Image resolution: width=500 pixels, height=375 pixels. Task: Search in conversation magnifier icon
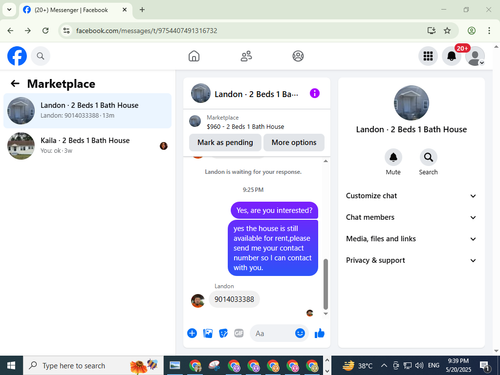[x=428, y=157]
